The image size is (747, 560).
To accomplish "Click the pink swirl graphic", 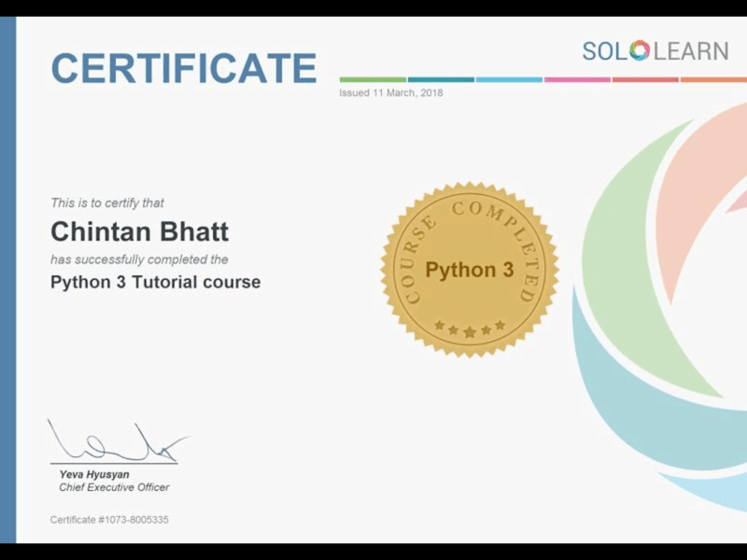I will coord(700,200).
